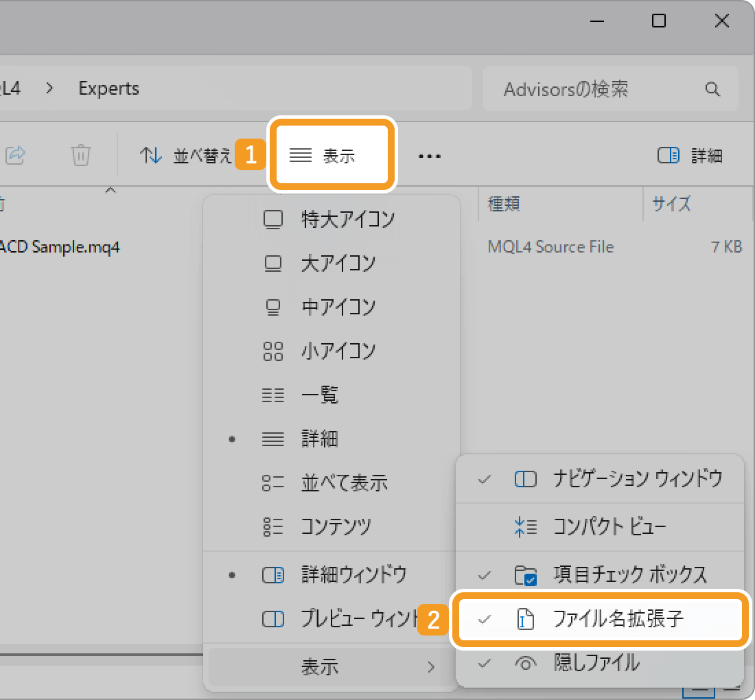
Task: Choose 小アイコン view option
Action: pos(332,351)
